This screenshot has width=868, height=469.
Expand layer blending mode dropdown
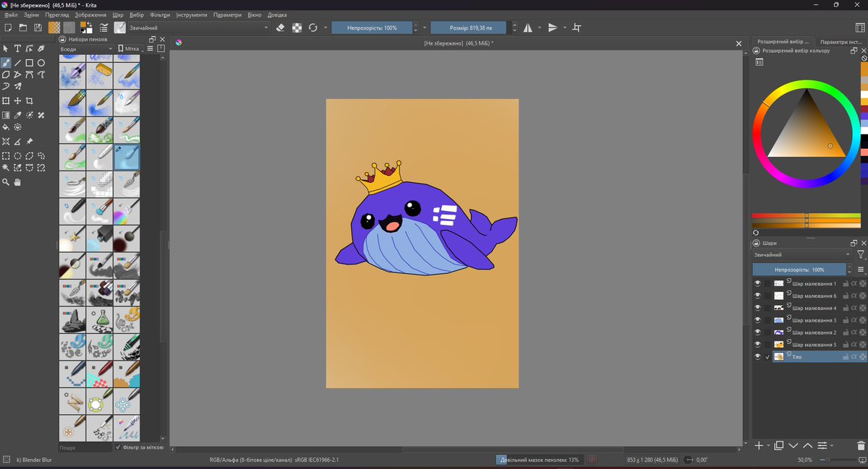(x=803, y=255)
